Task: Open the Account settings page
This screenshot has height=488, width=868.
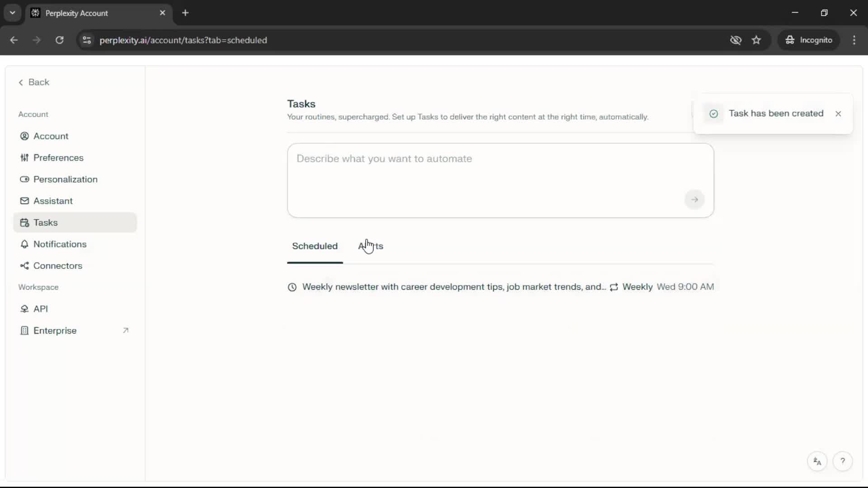Action: [51, 136]
